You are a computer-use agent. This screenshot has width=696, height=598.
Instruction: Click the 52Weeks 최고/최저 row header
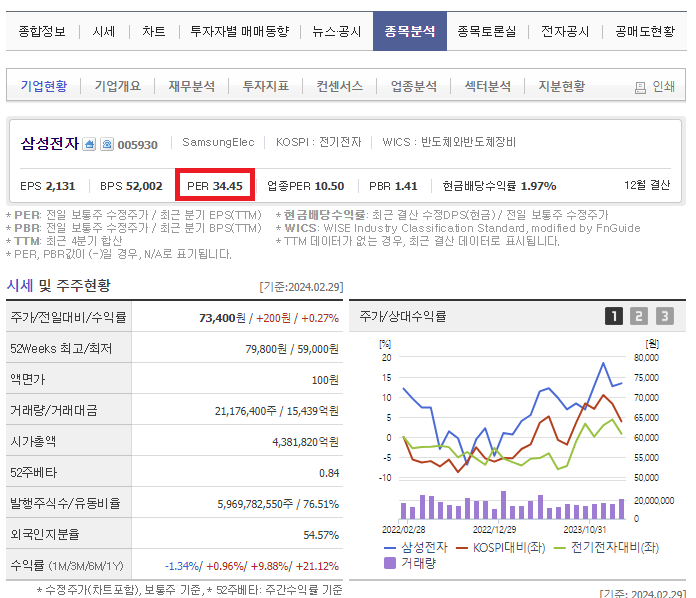pos(68,349)
